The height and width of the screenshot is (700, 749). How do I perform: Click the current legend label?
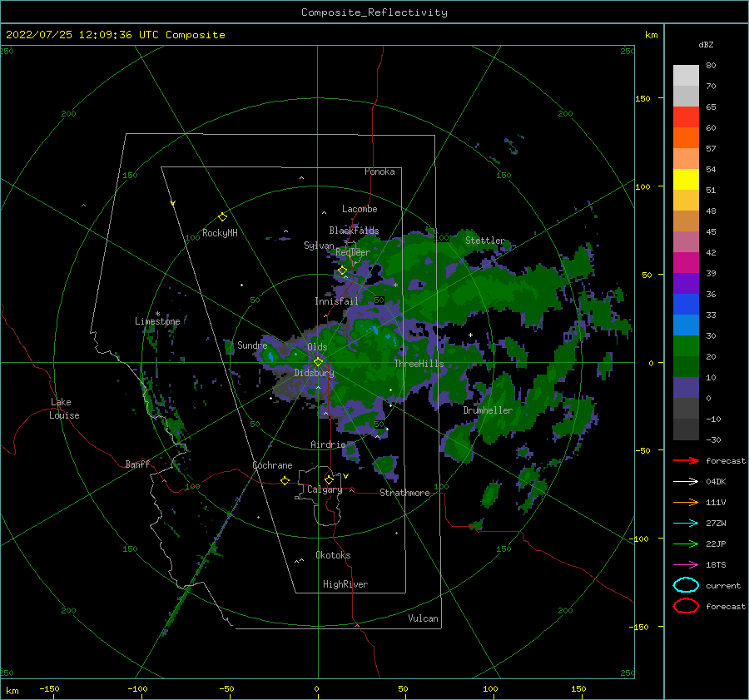pos(723,586)
